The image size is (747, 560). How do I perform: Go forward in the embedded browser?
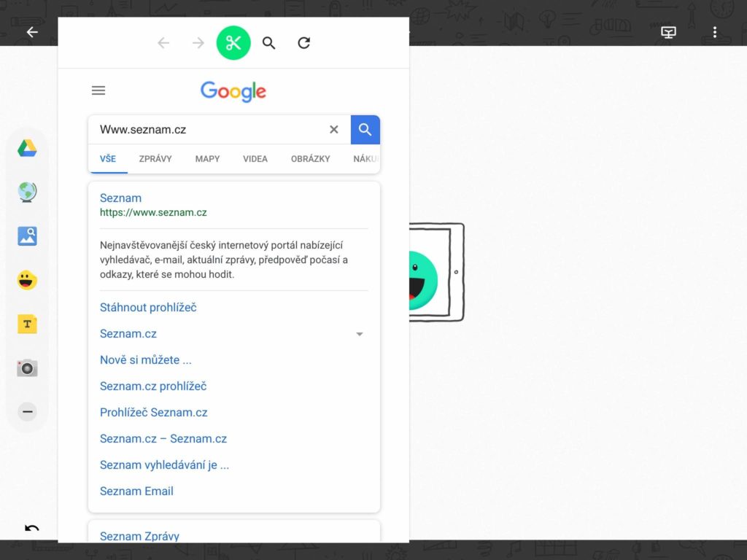click(x=198, y=43)
